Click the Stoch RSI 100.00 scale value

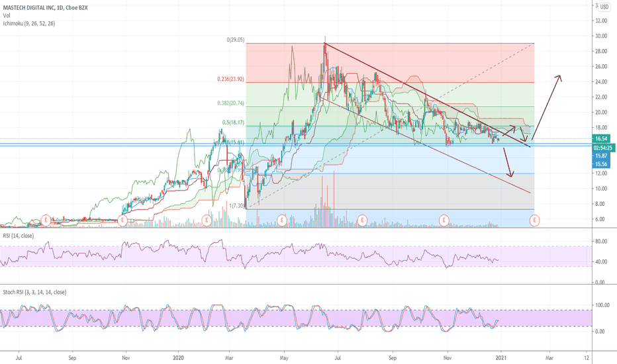pyautogui.click(x=602, y=305)
